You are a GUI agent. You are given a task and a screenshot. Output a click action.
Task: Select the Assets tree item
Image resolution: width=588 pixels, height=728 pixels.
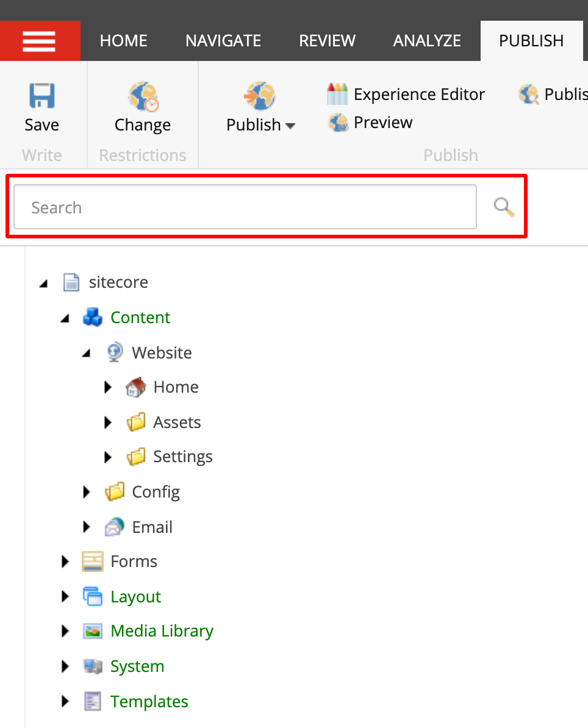(177, 423)
